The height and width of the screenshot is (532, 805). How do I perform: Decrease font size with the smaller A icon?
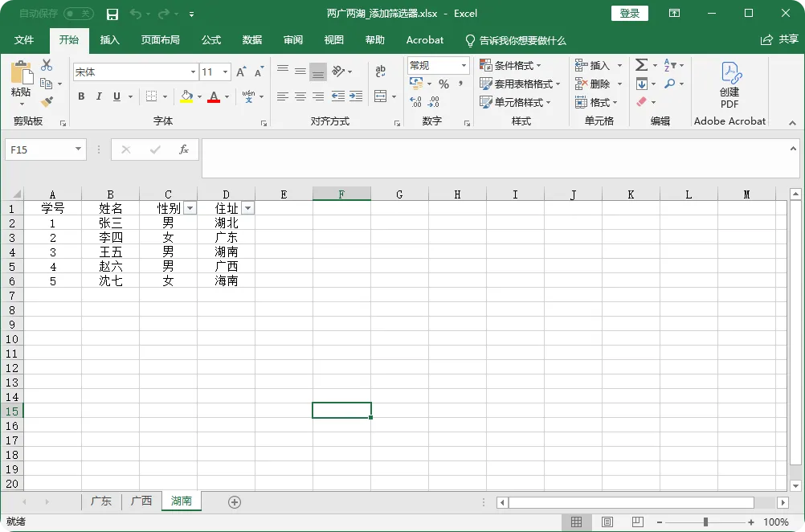coord(259,72)
